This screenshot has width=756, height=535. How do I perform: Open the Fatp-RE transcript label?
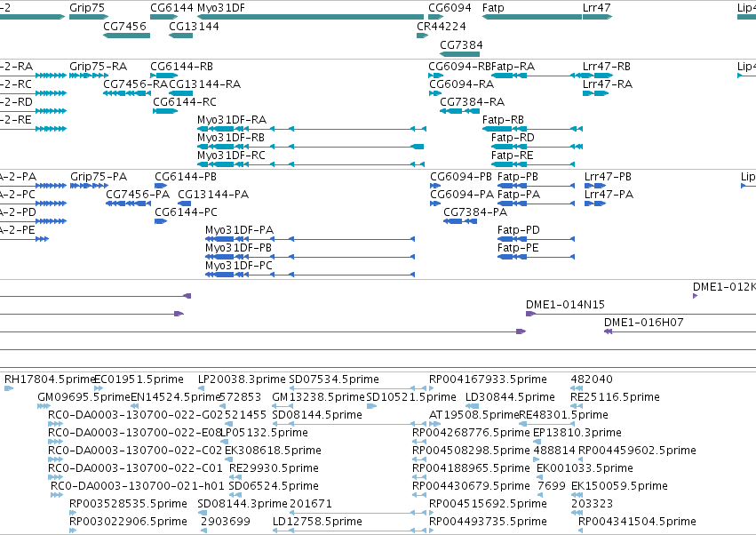512,156
